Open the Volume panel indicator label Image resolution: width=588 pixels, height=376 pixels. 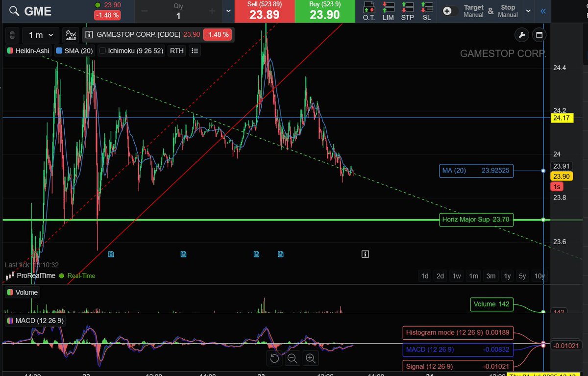click(23, 292)
